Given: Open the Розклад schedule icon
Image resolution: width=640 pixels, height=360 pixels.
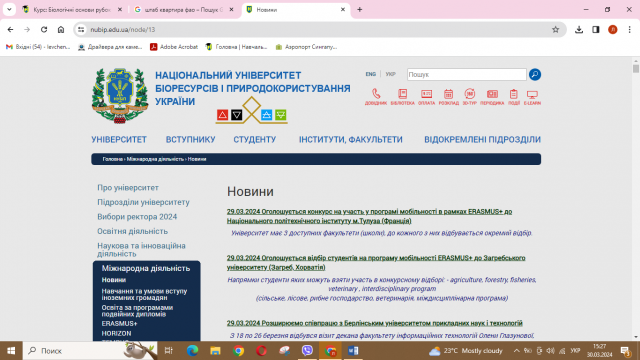Looking at the screenshot, I should point(449,97).
